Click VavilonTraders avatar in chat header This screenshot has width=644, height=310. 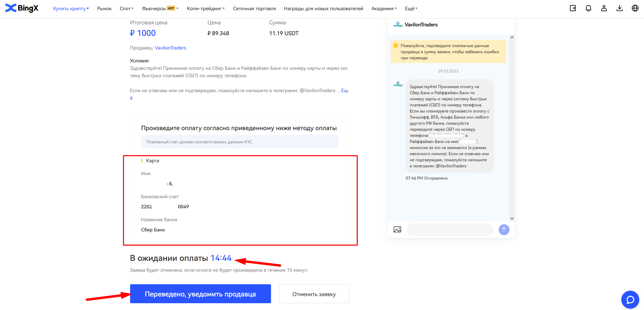[x=398, y=24]
